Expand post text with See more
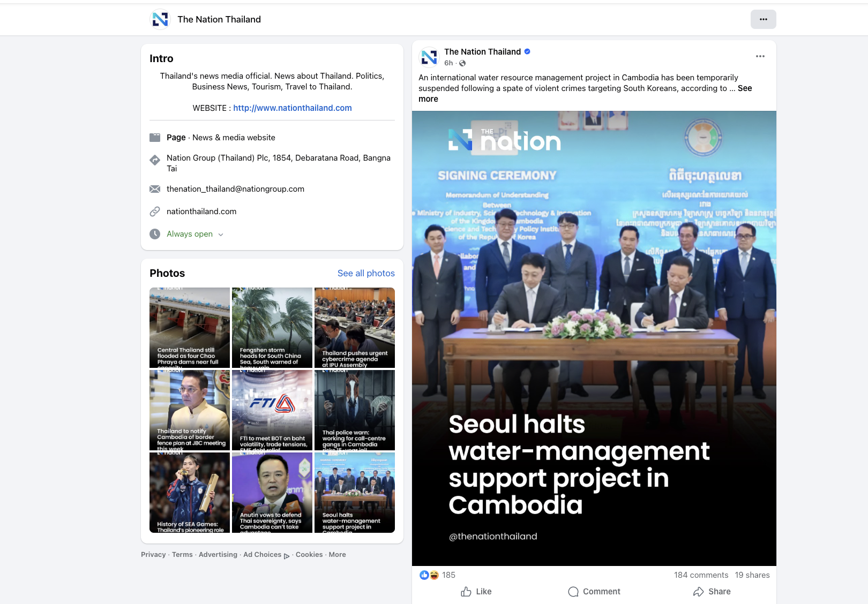868x604 pixels. coord(744,88)
